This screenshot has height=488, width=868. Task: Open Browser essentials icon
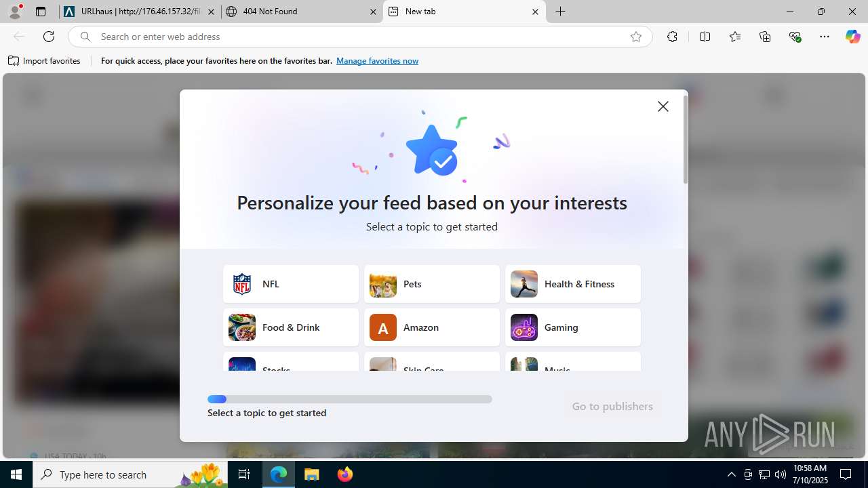pos(795,37)
